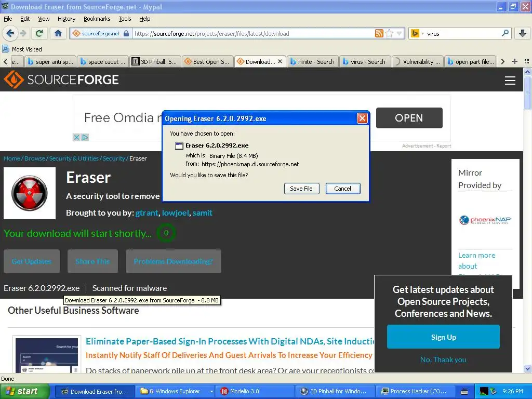
Task: Open gtrant's profile link
Action: tap(147, 212)
